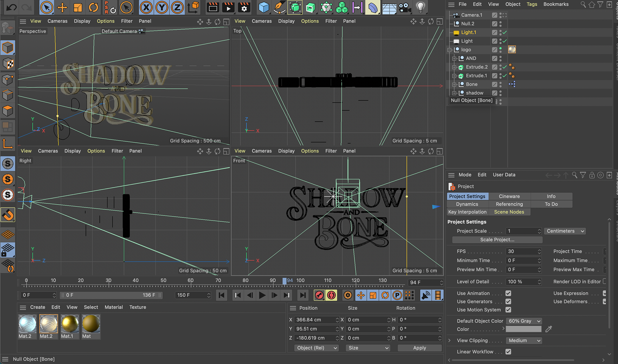The image size is (618, 364).
Task: Expand the View Clipping disclosure arrow
Action: coord(449,341)
